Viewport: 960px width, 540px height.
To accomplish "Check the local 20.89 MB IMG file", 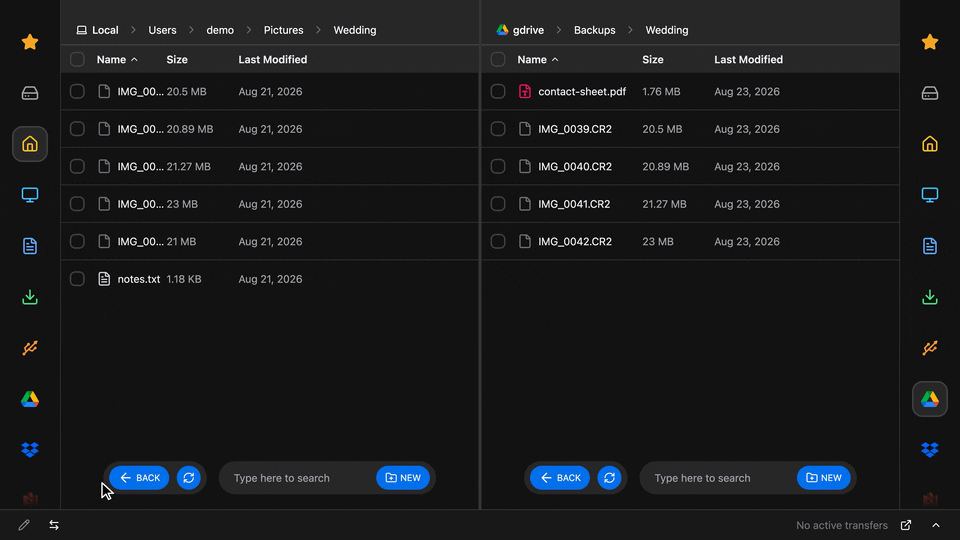I will [x=77, y=129].
